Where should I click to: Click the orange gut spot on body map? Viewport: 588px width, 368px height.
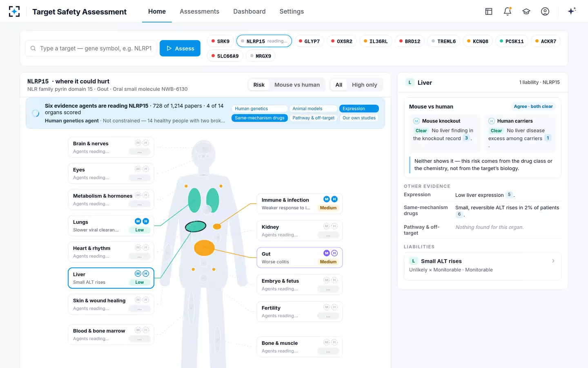point(204,248)
